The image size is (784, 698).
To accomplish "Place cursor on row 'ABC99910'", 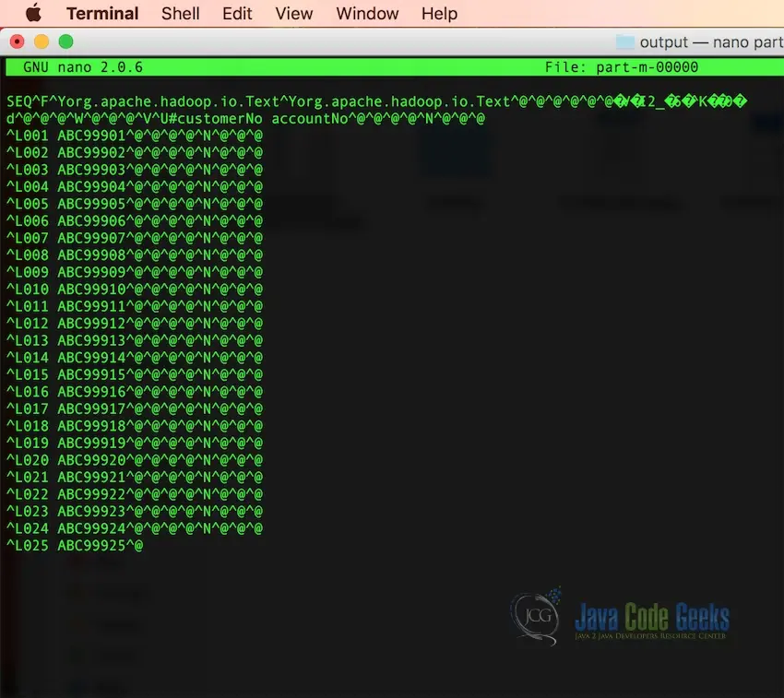I will coord(134,289).
